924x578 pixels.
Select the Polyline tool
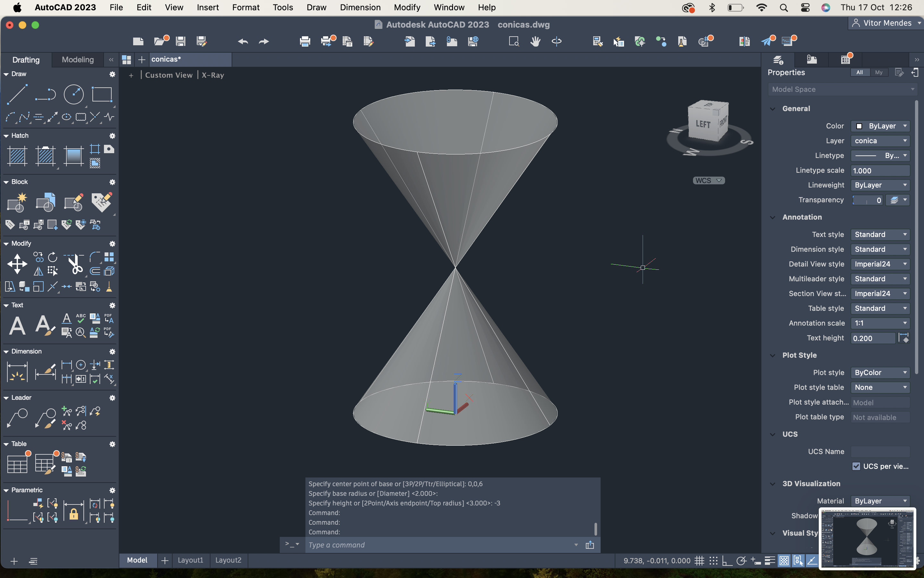[x=46, y=94]
